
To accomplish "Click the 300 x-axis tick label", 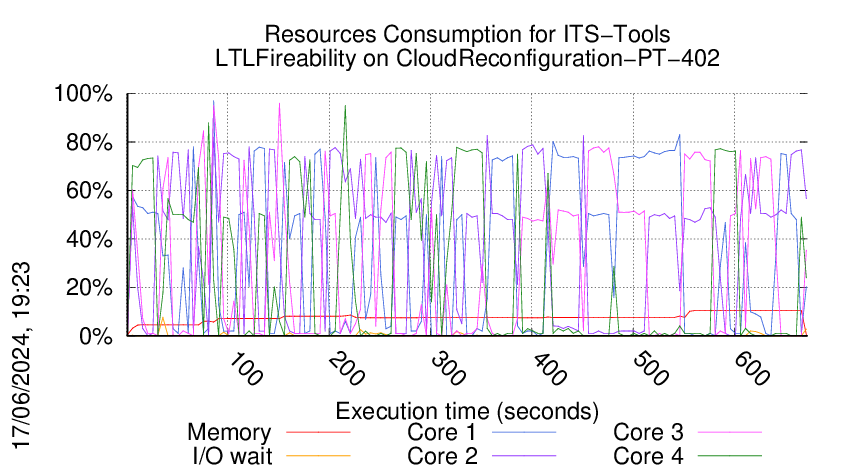I will [x=447, y=369].
